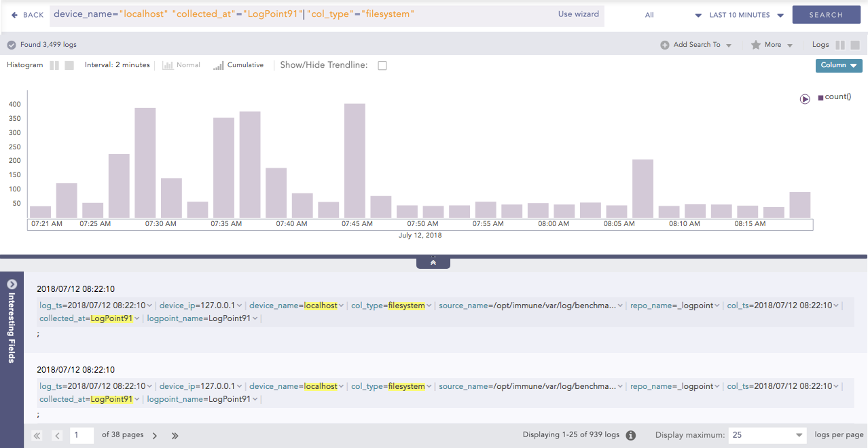Jump to the first page of results
This screenshot has width=868, height=448.
(x=37, y=436)
